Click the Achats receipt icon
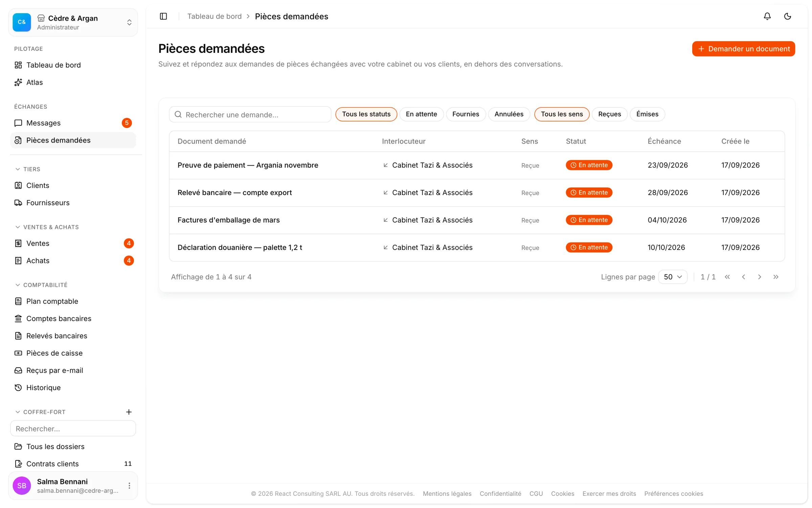Screen dimensions: 812x508 coord(18,261)
